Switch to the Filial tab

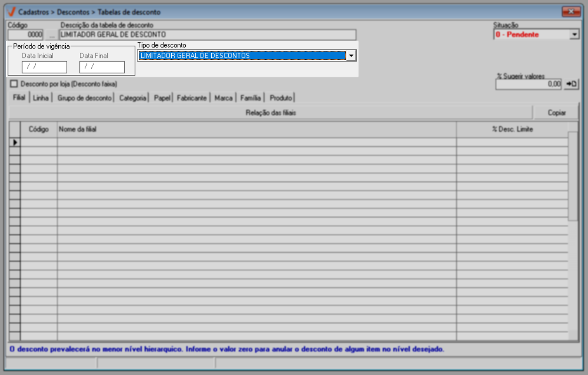pos(19,98)
